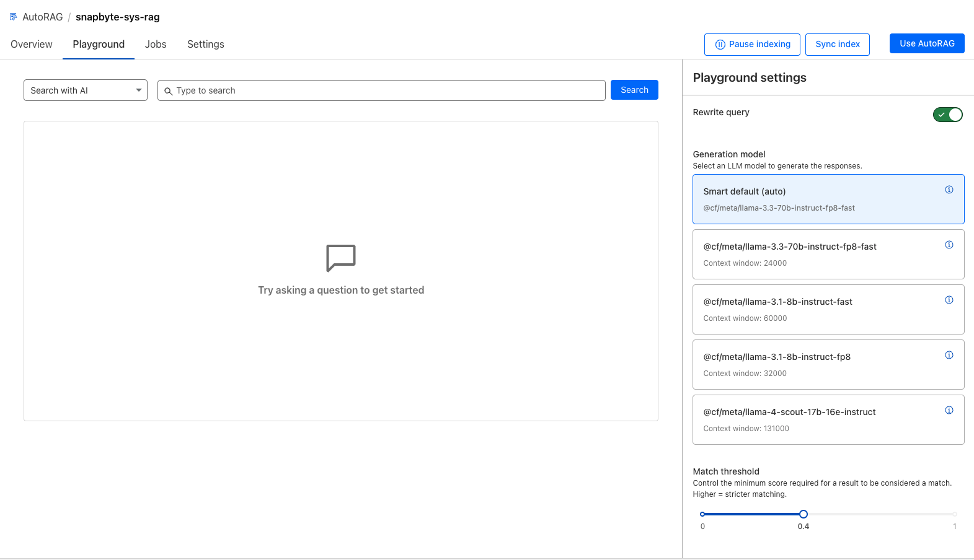View info icon for llama-3.1-8b-instruct-fp8 model

[x=949, y=355]
